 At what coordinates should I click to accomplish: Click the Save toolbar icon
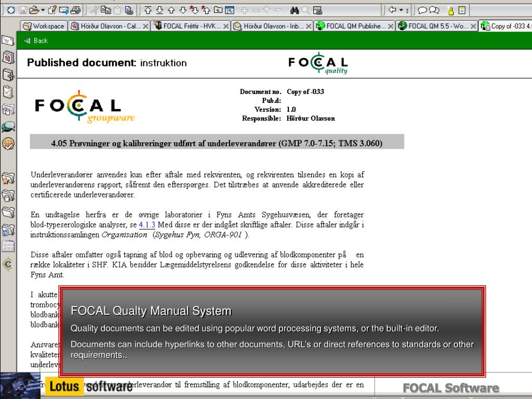[x=23, y=10]
